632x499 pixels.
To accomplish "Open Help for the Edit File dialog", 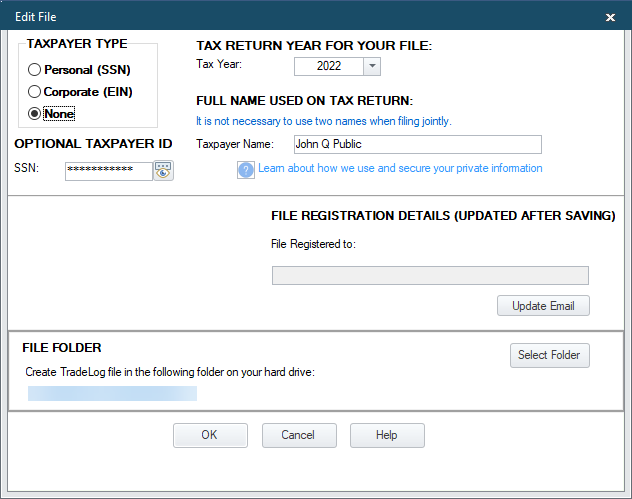I will (387, 435).
